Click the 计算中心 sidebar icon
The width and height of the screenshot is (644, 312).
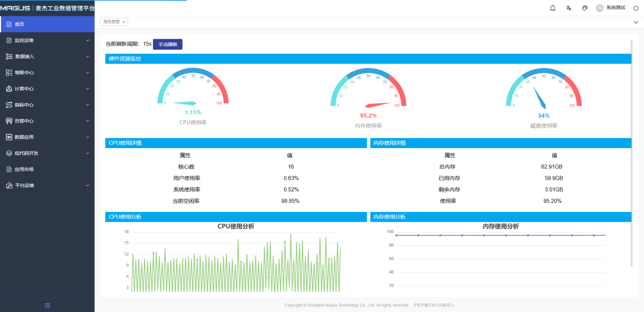click(x=9, y=89)
